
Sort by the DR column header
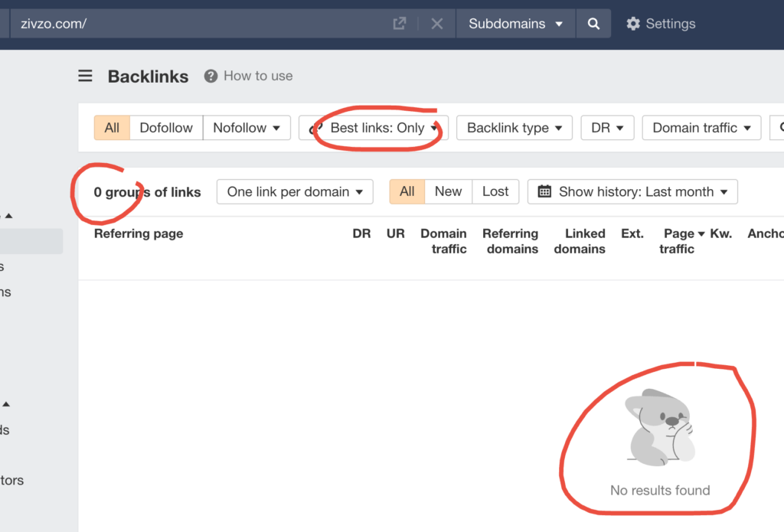pyautogui.click(x=361, y=233)
